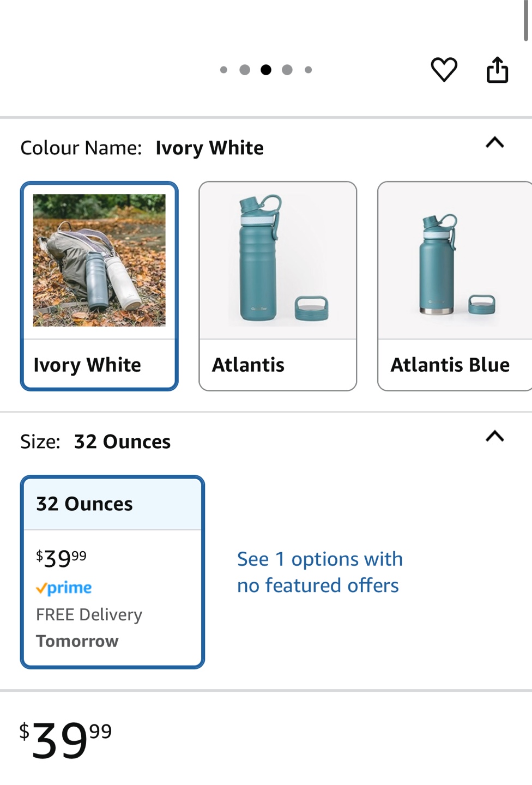Open 'See 1 options with no featured offers' link
532x785 pixels.
(319, 572)
